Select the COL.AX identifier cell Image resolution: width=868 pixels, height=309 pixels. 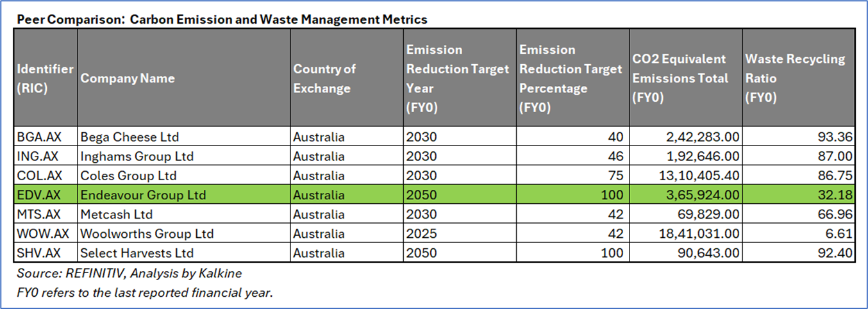pos(46,175)
